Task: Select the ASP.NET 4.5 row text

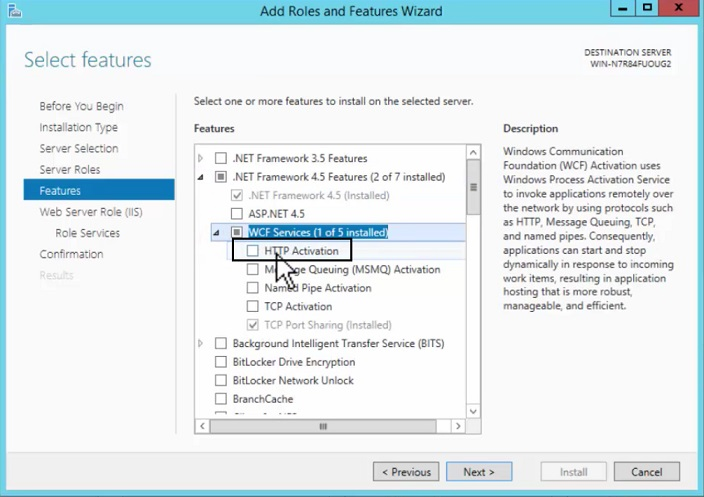Action: pos(277,214)
